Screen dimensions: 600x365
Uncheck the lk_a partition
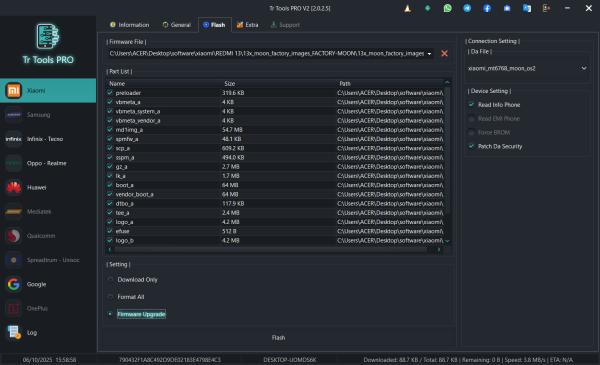pos(110,176)
